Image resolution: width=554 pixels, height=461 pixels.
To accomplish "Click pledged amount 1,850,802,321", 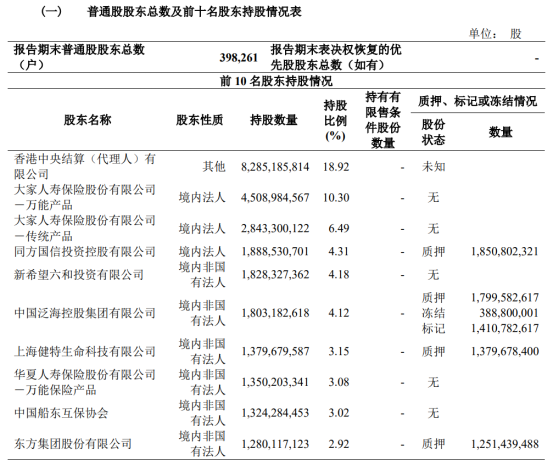I will coord(505,252).
